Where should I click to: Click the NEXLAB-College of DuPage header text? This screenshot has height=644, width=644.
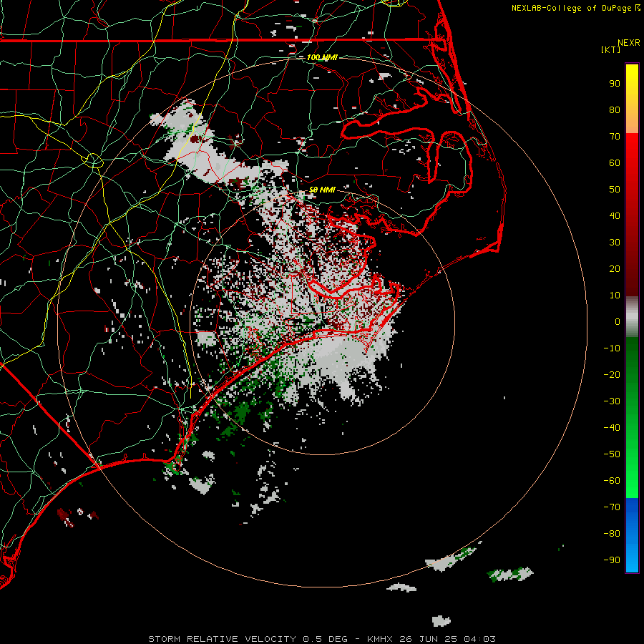pyautogui.click(x=572, y=8)
